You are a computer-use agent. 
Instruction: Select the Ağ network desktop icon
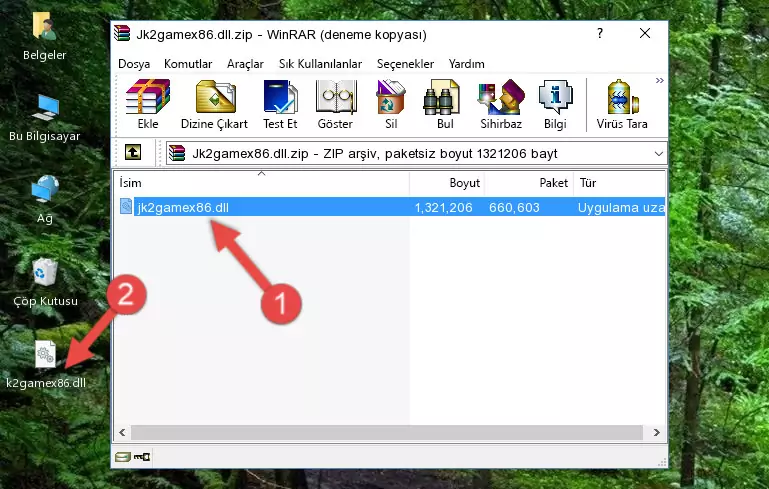coord(45,200)
